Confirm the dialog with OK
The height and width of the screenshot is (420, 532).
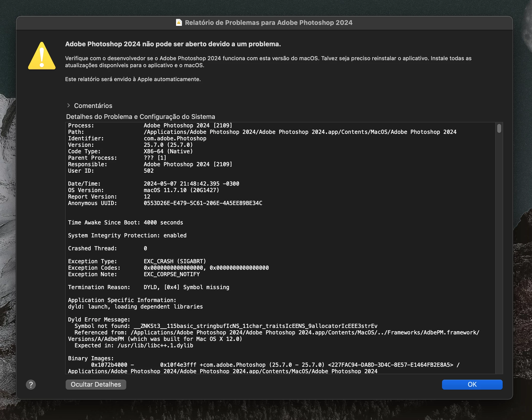point(472,384)
